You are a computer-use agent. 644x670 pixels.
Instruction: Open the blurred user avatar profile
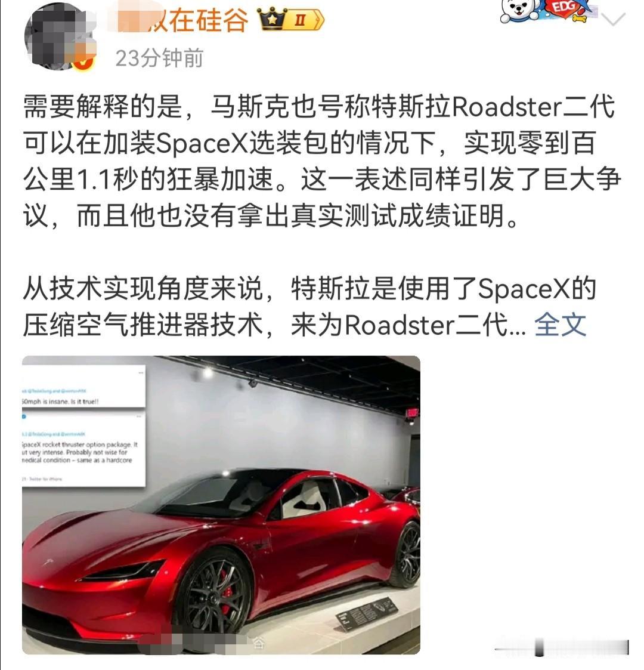[x=60, y=37]
